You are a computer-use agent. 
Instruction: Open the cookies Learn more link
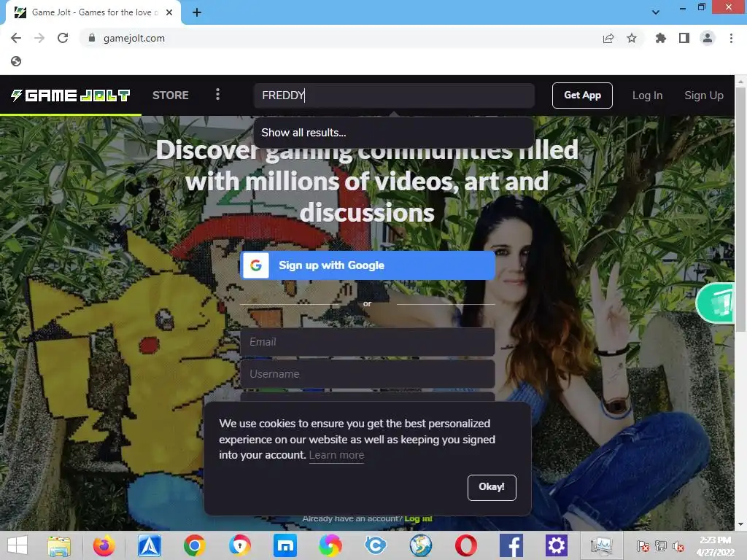tap(336, 455)
